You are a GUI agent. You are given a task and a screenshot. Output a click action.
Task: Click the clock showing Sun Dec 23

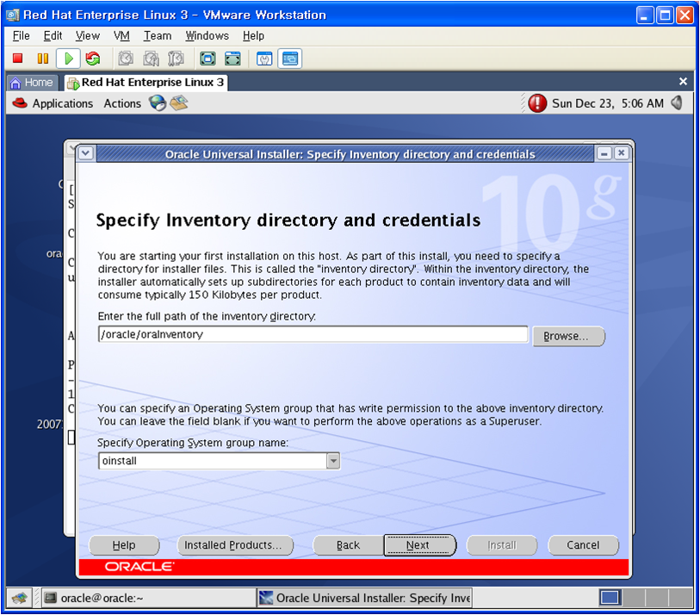point(608,103)
